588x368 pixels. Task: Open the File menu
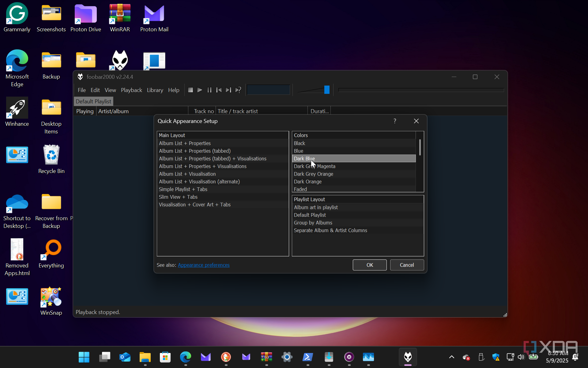[x=82, y=90]
